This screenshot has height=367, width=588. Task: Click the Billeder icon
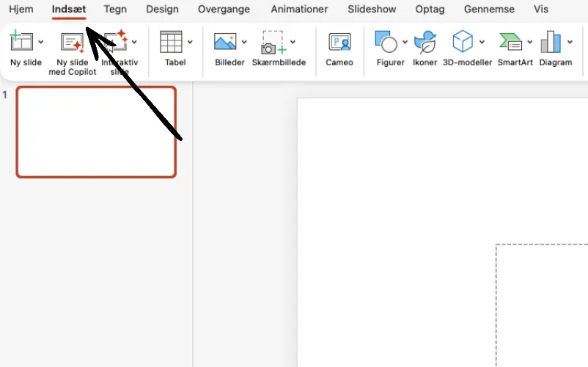tap(225, 42)
